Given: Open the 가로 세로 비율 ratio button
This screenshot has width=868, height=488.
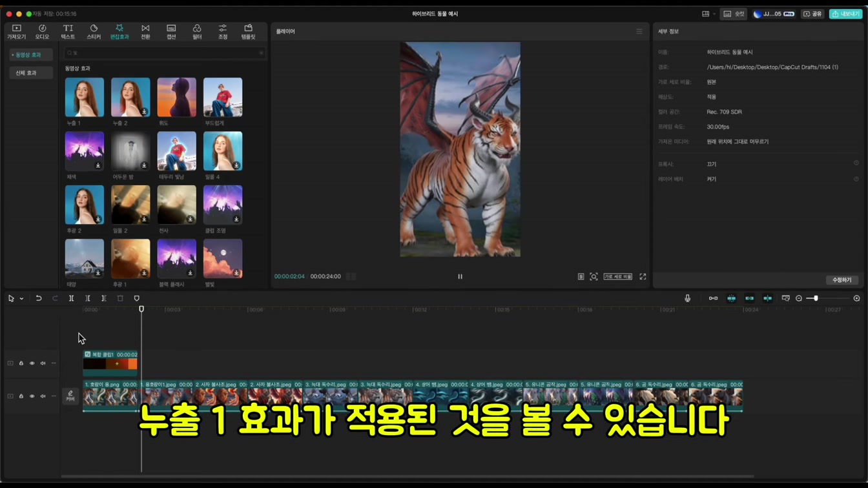Looking at the screenshot, I should click(617, 276).
